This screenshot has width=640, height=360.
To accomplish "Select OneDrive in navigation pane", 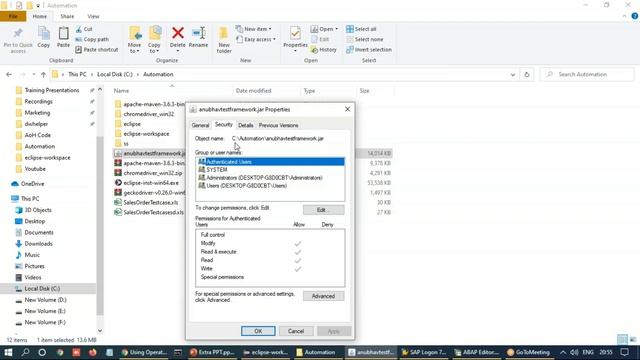I will coord(33,184).
